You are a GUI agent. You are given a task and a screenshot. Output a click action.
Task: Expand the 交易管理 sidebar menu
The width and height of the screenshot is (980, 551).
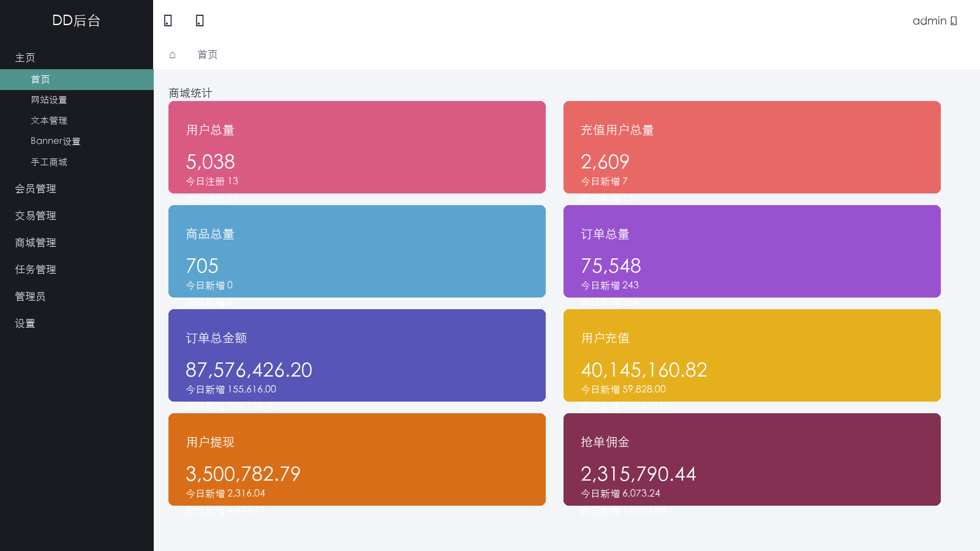click(x=77, y=216)
